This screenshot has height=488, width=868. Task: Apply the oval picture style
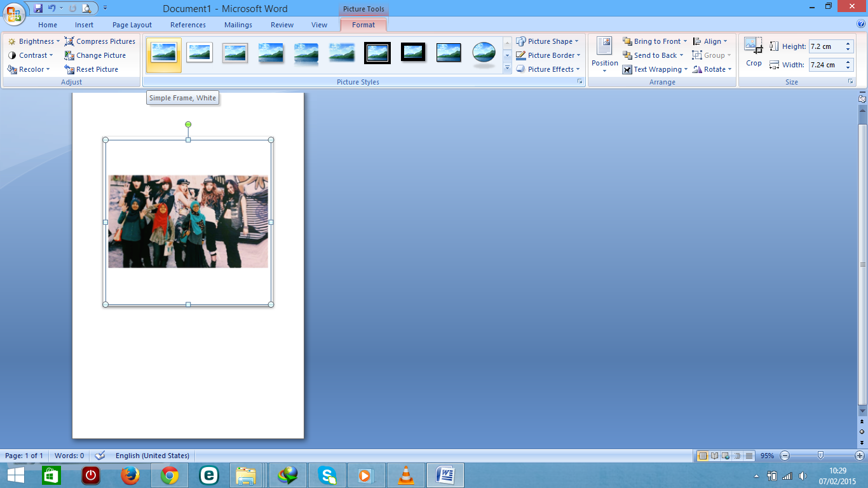(484, 55)
